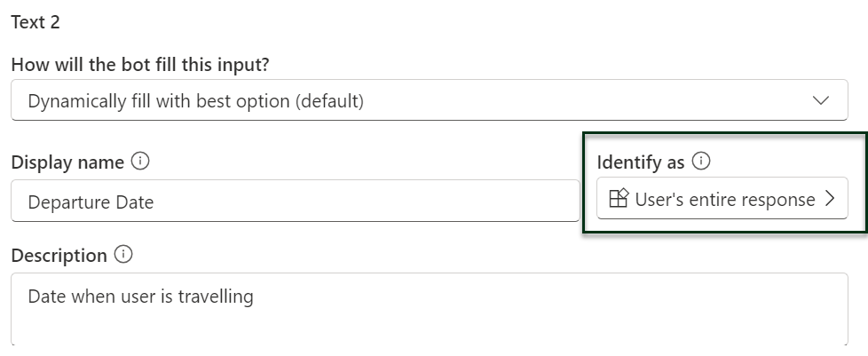868x356 pixels.
Task: Select the User's entire response entity button
Action: (722, 199)
